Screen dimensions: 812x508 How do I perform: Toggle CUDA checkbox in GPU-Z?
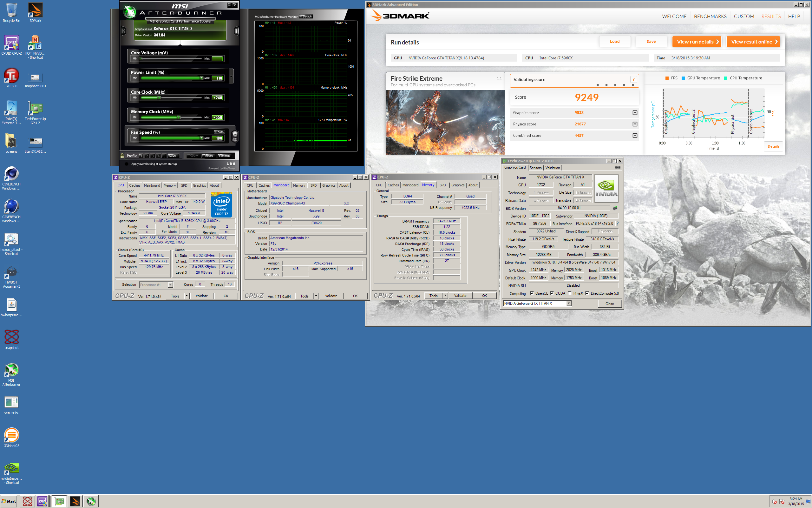tap(552, 293)
